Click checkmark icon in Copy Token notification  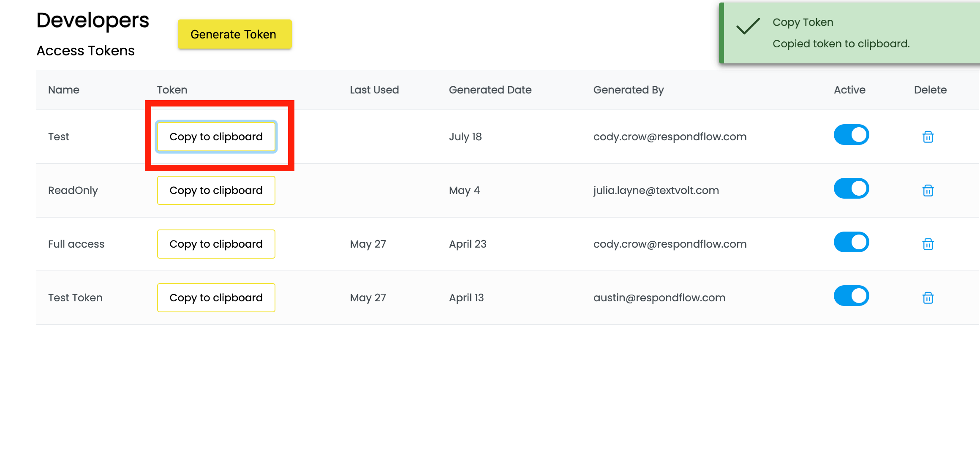(748, 26)
